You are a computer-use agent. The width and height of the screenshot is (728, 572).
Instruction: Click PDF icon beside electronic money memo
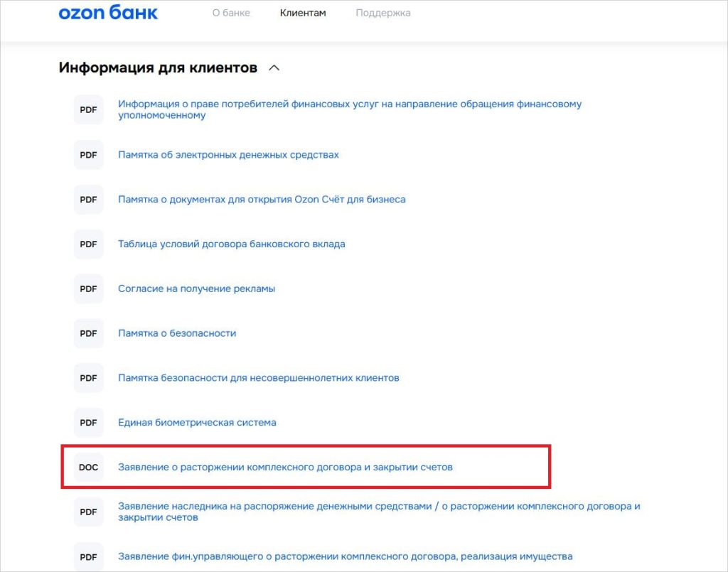tap(88, 155)
